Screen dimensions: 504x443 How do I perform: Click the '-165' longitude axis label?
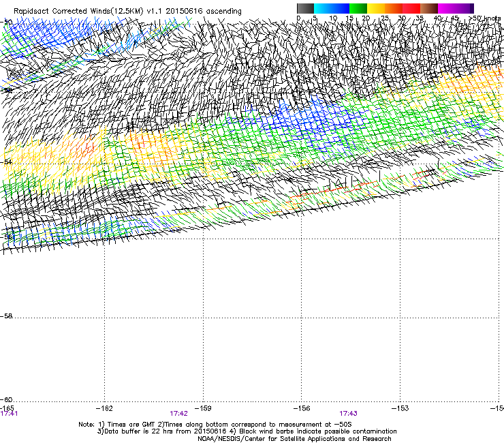tap(7, 408)
